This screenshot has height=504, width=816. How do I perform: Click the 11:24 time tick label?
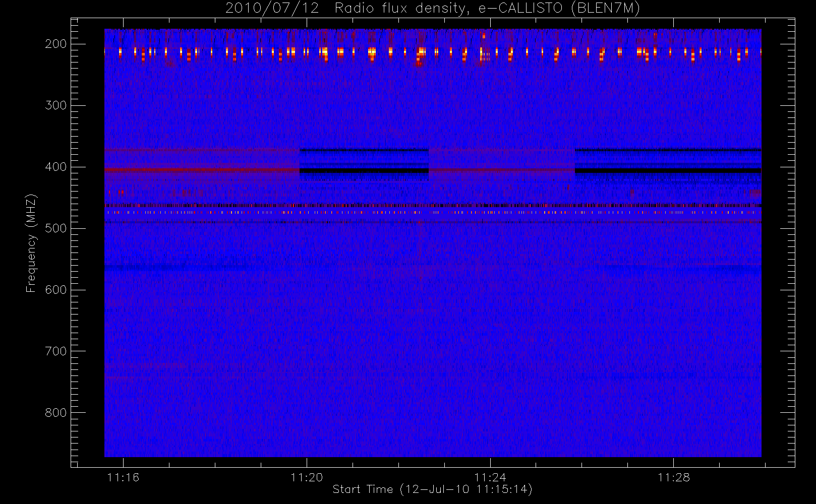[490, 477]
